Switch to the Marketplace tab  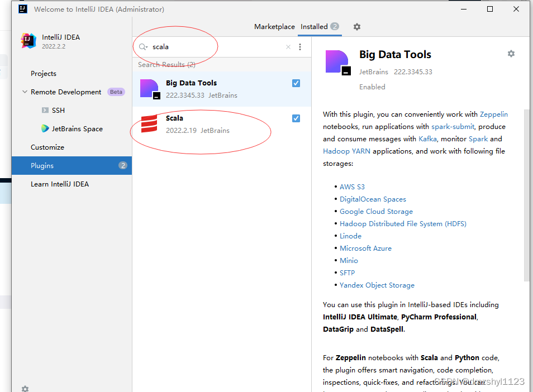(x=274, y=26)
